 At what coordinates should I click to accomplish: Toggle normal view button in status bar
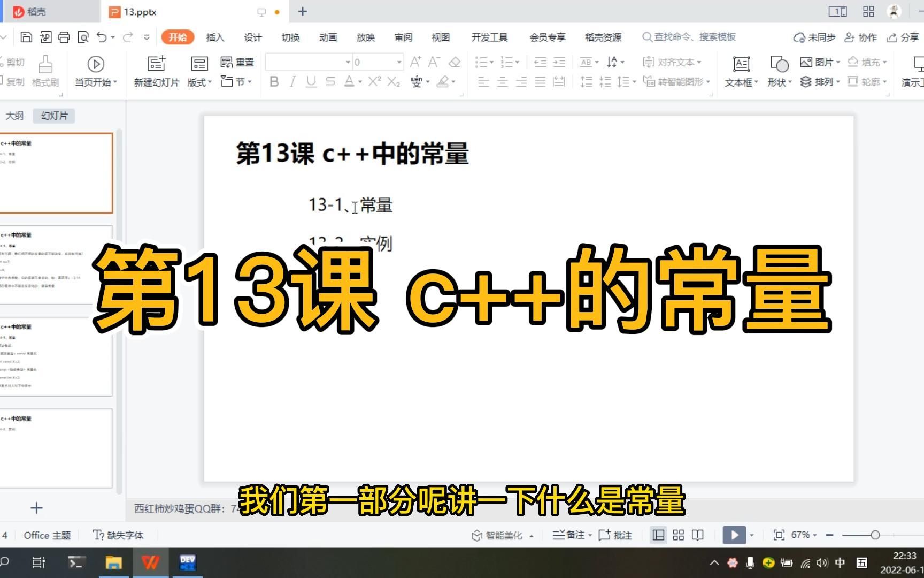click(x=659, y=535)
